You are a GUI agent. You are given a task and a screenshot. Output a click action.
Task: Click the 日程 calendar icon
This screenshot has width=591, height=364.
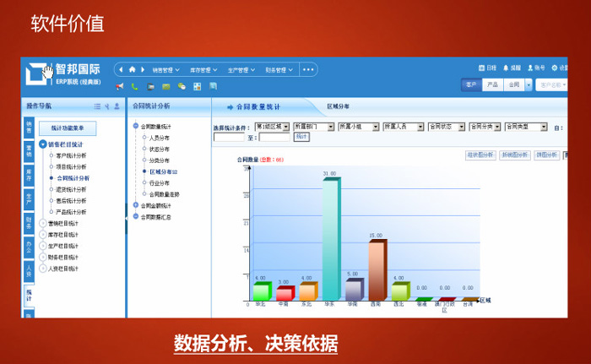point(481,68)
